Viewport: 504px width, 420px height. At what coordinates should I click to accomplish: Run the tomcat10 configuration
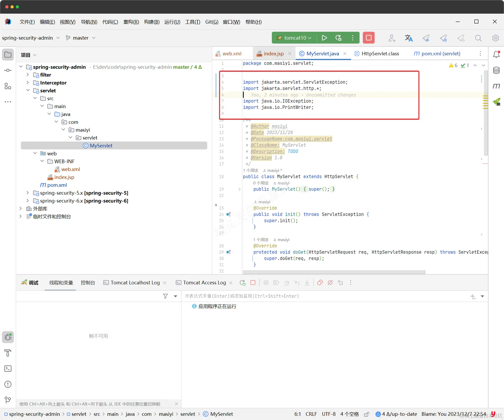(324, 38)
